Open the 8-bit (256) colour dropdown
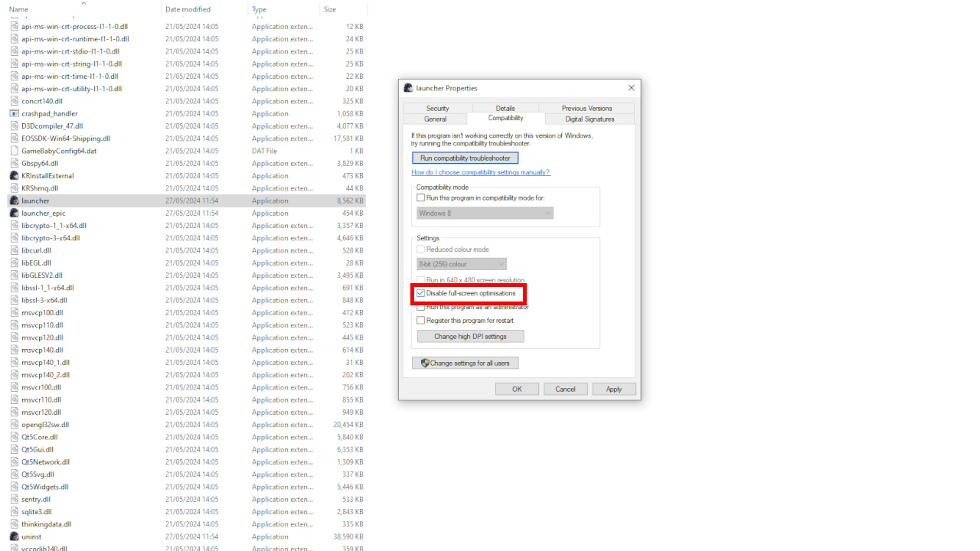The image size is (980, 551). coord(461,264)
